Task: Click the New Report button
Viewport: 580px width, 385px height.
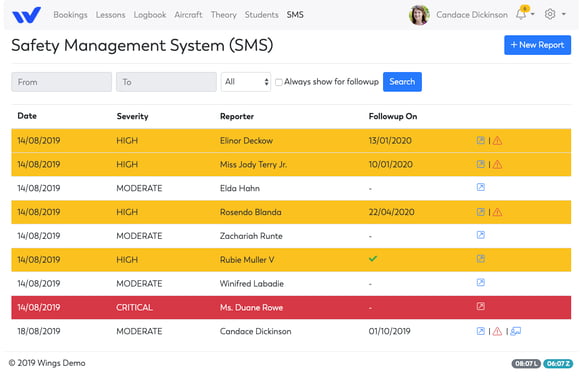Action: [537, 45]
